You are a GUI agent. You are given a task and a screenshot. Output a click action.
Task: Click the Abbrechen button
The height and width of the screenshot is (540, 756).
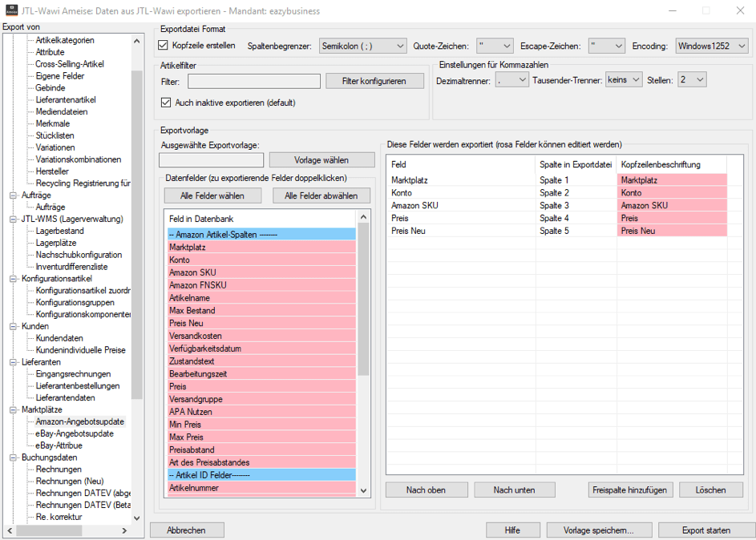coord(187,530)
